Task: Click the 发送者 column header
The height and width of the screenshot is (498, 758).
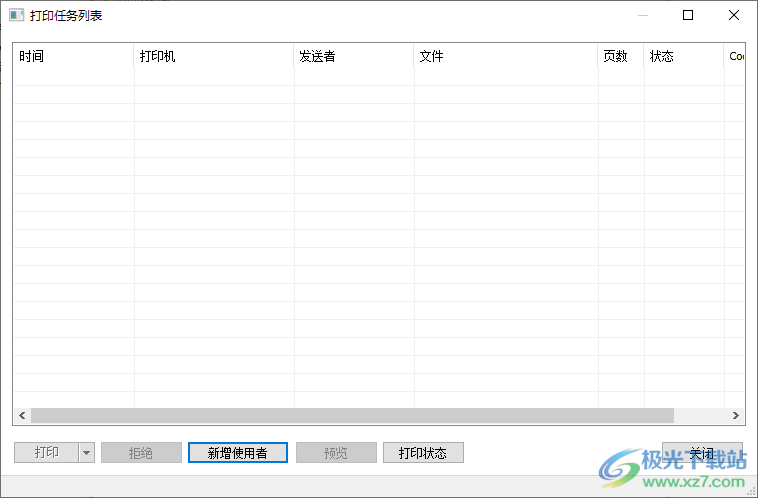Action: 353,56
